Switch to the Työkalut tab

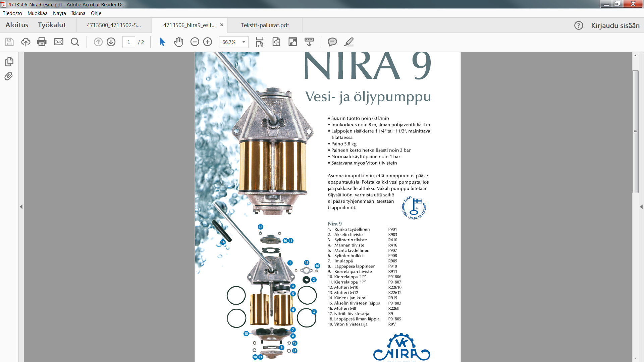[52, 25]
